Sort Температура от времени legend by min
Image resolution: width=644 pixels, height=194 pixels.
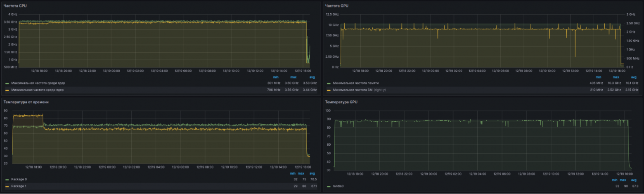[293, 173]
